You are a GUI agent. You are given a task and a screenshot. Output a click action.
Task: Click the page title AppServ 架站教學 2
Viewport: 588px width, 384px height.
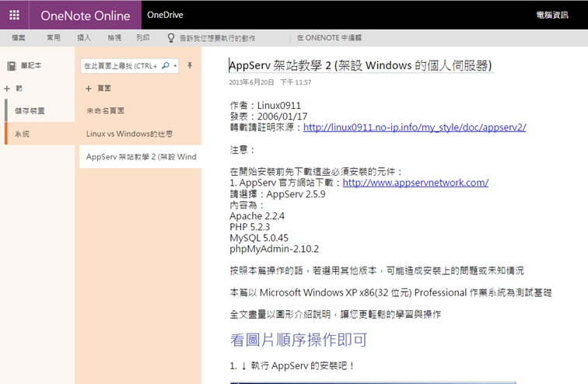pos(360,65)
